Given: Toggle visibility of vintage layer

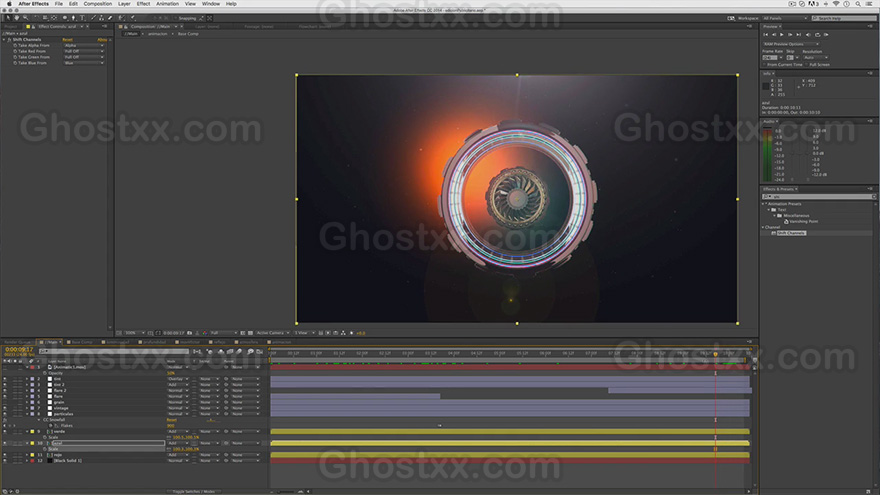Looking at the screenshot, I should 5,408.
